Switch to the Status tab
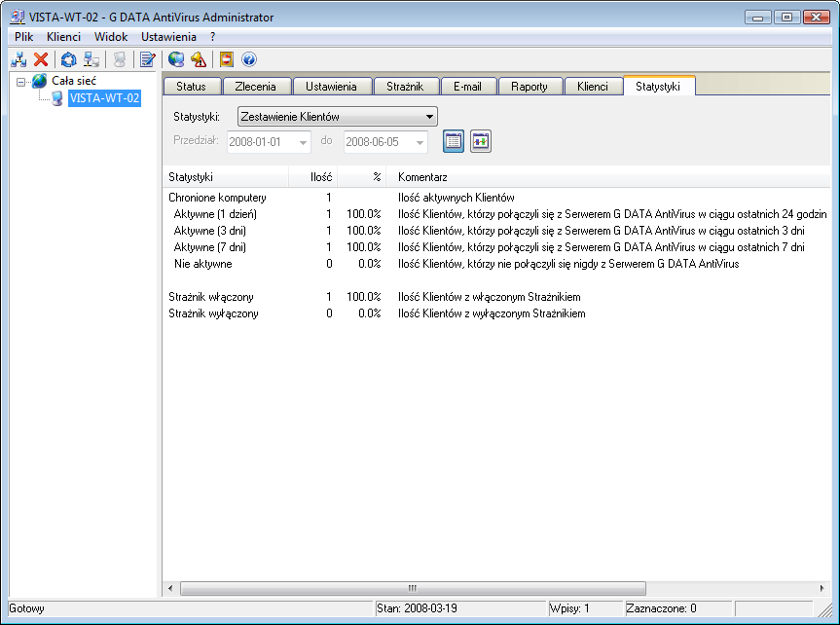The image size is (840, 625). (191, 87)
